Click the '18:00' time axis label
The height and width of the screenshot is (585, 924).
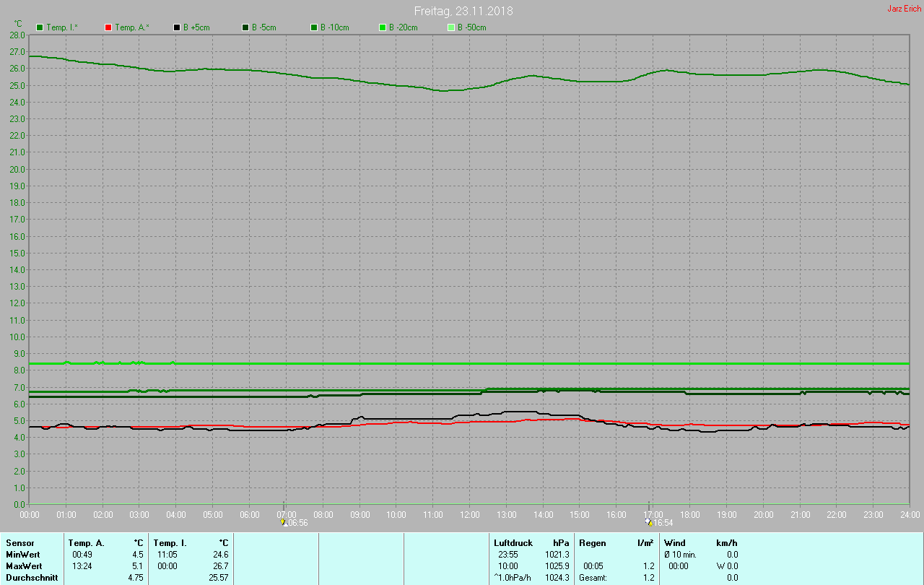690,515
